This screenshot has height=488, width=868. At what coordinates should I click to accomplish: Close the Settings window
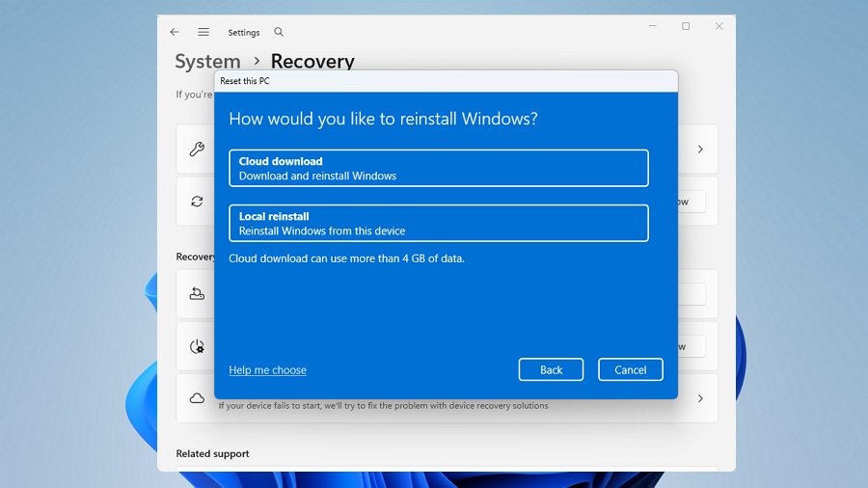[x=719, y=27]
